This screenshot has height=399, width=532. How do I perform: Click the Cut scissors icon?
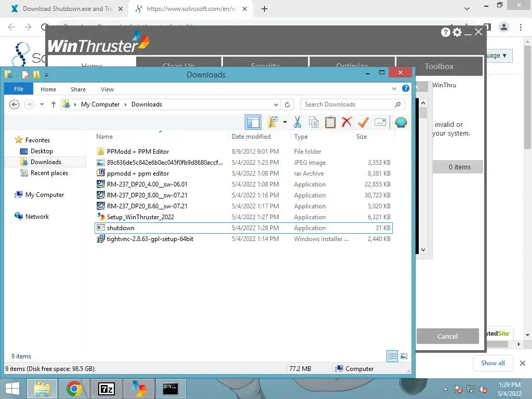pyautogui.click(x=298, y=122)
